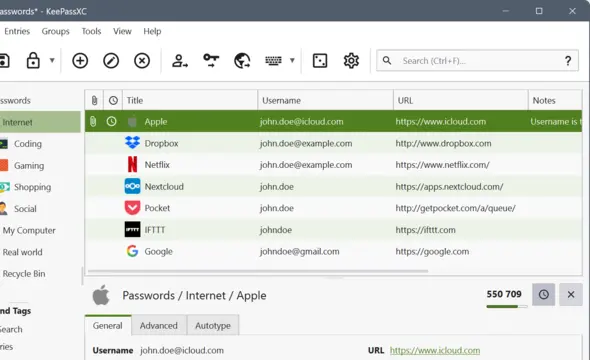Click the https://ifttt.com URL cell
The height and width of the screenshot is (360, 590).
pos(426,230)
